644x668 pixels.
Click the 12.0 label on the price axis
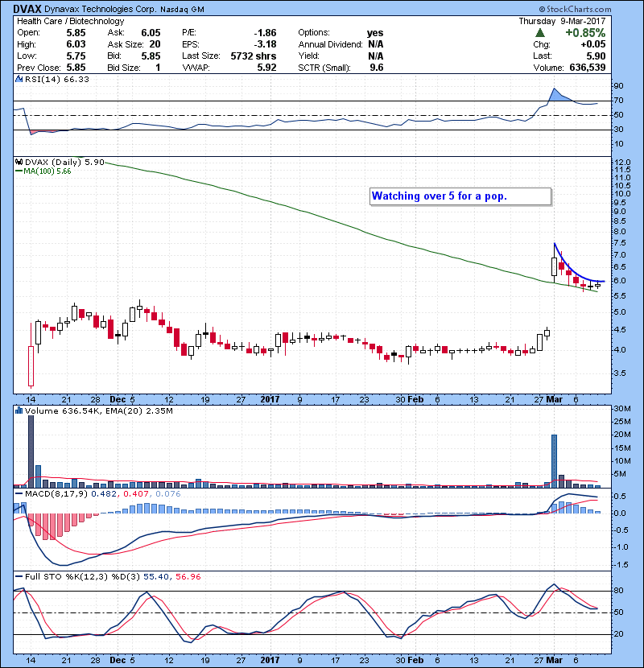[x=622, y=163]
